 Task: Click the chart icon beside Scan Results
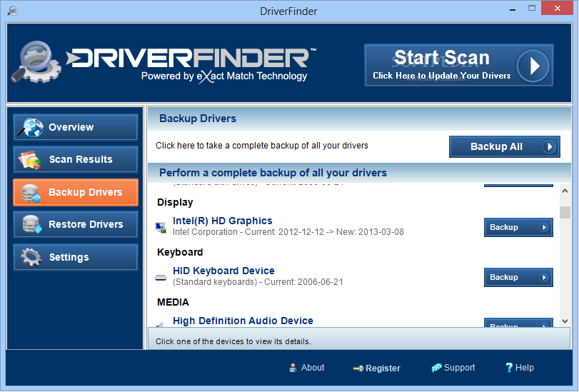click(29, 160)
